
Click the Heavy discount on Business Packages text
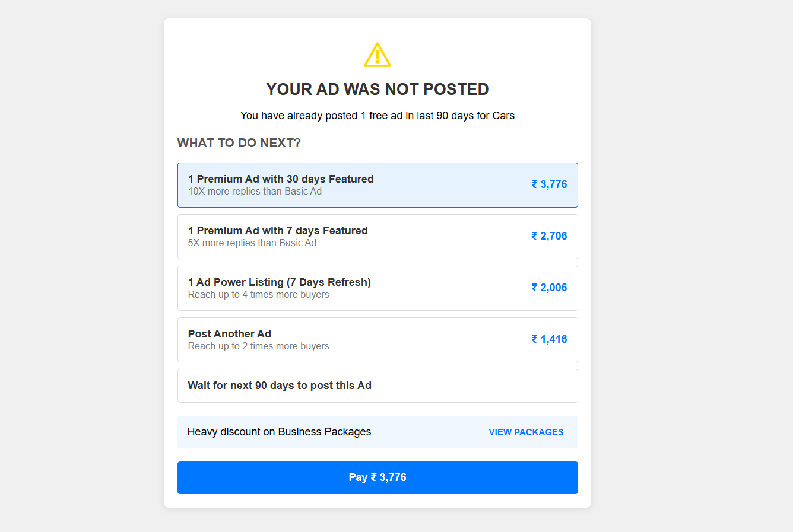point(279,432)
